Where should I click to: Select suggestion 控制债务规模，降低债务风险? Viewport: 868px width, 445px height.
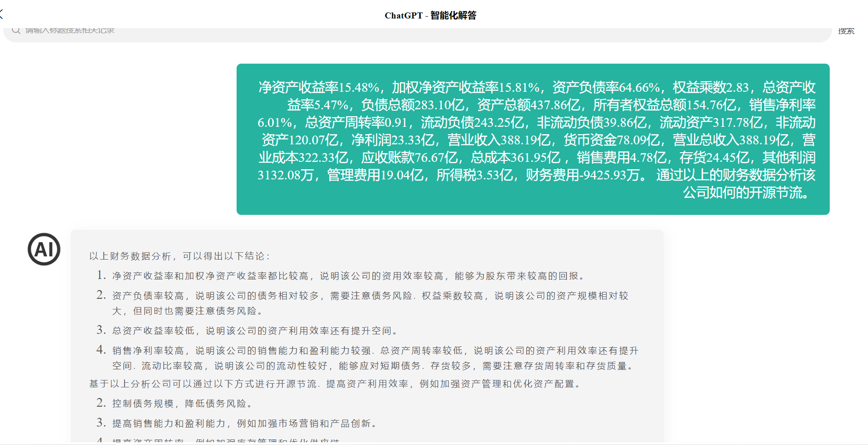182,403
